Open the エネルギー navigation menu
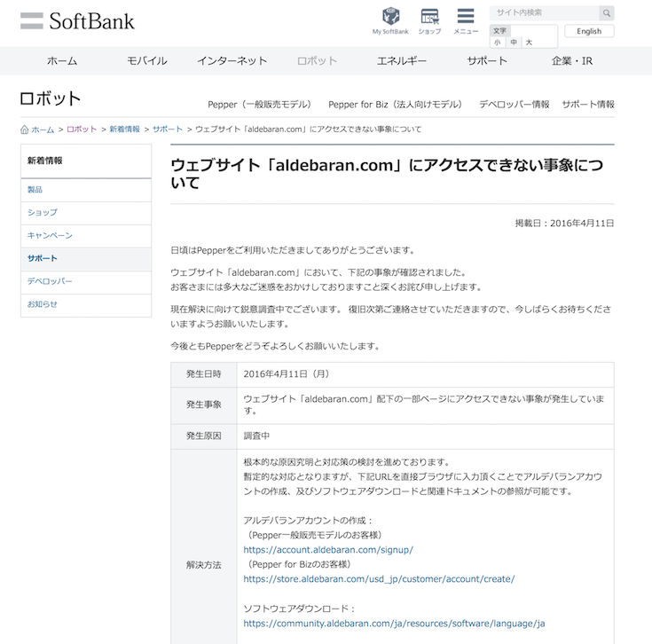This screenshot has height=644, width=652. tap(401, 61)
